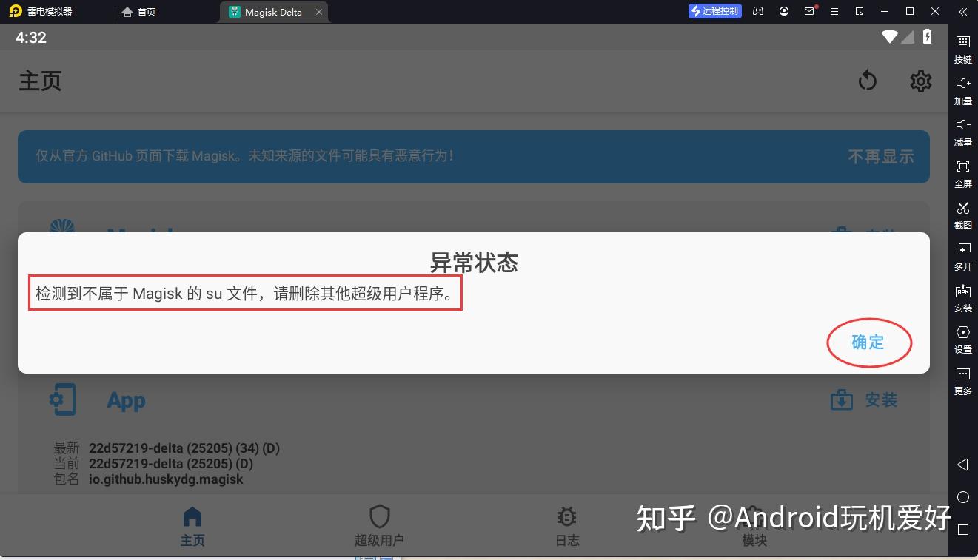Click the 异常状态 dialog title
978x560 pixels.
pyautogui.click(x=474, y=263)
